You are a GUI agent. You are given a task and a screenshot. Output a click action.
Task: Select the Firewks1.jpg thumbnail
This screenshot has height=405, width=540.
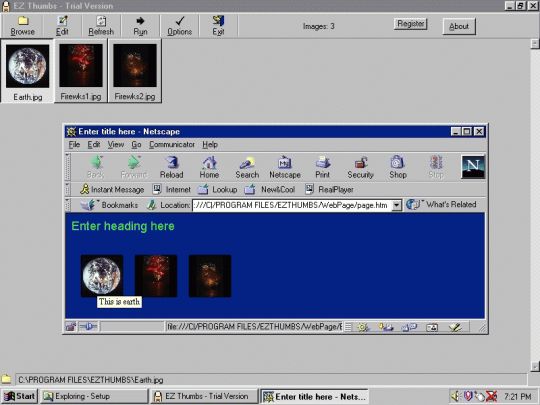81,71
